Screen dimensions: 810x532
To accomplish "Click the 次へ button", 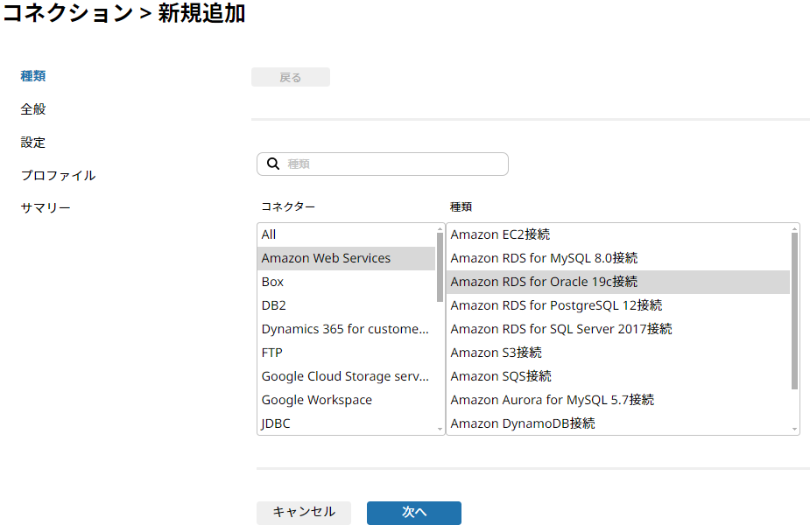I will coord(414,513).
